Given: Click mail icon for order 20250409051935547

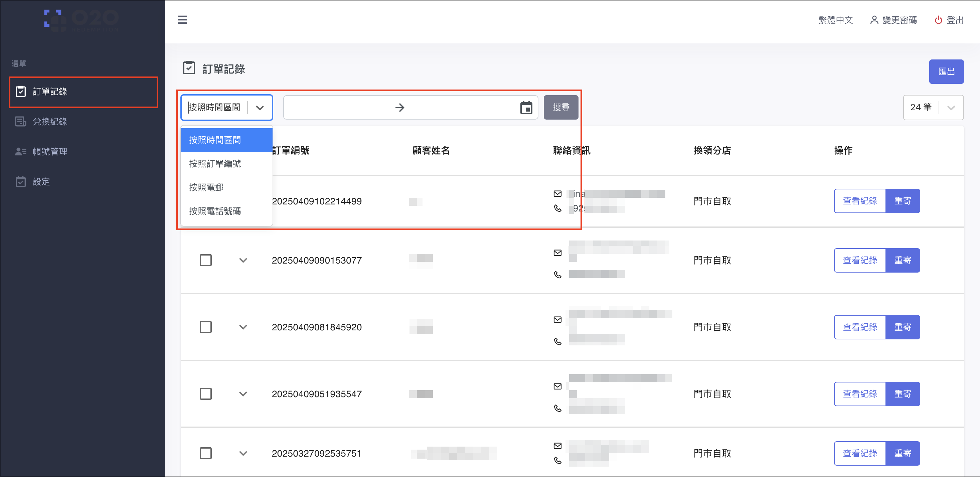Looking at the screenshot, I should click(x=557, y=386).
